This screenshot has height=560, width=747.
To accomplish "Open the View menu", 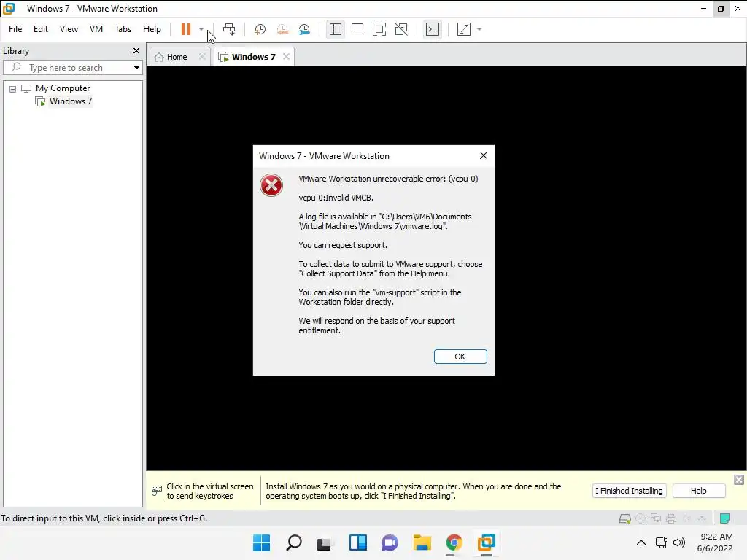I will [x=69, y=29].
